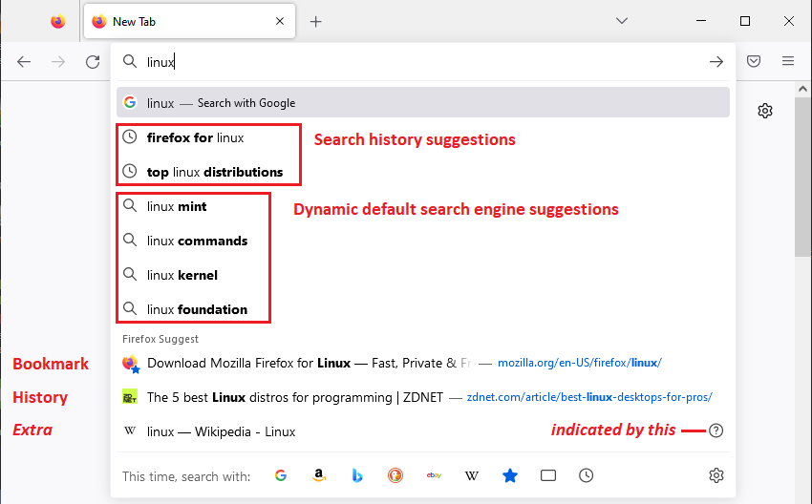Reload the current page
The height and width of the screenshot is (504, 812).
(93, 61)
